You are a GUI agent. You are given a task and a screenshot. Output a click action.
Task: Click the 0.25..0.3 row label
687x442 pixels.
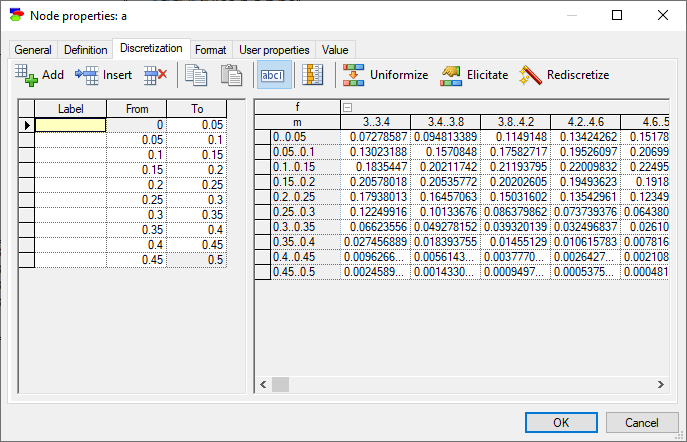tap(306, 212)
